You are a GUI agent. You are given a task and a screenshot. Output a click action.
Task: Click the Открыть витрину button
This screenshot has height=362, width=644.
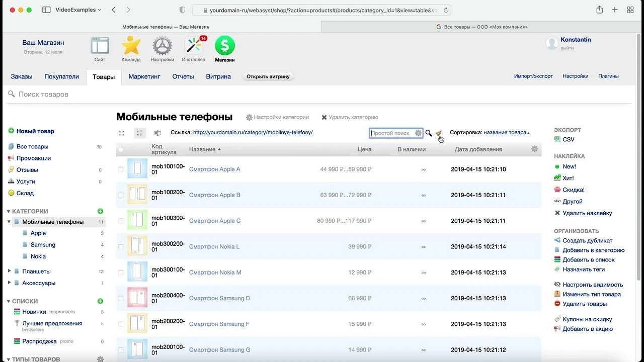[268, 76]
